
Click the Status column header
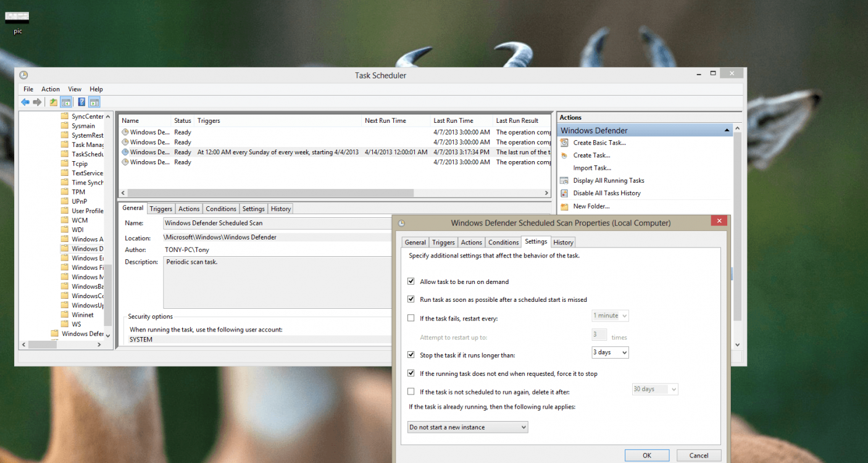[182, 120]
